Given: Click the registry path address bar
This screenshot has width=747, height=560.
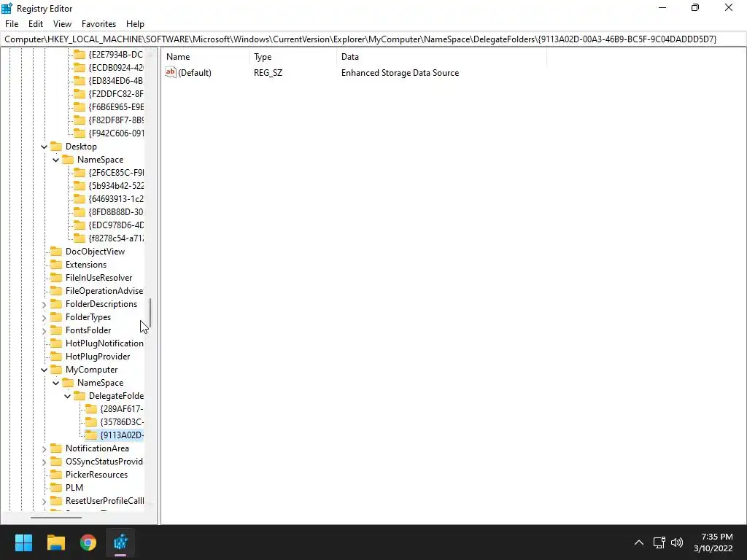Looking at the screenshot, I should point(373,39).
